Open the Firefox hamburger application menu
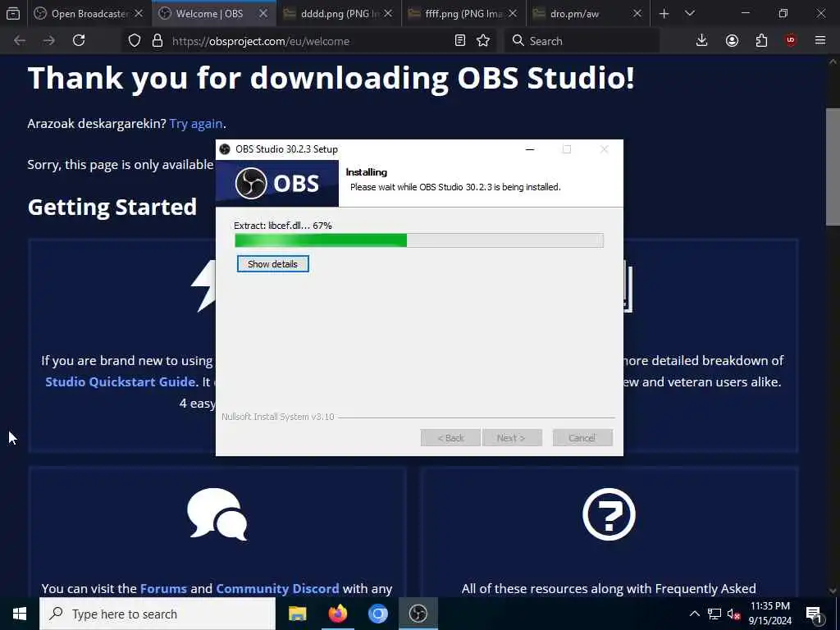Image resolution: width=840 pixels, height=630 pixels. click(x=820, y=40)
